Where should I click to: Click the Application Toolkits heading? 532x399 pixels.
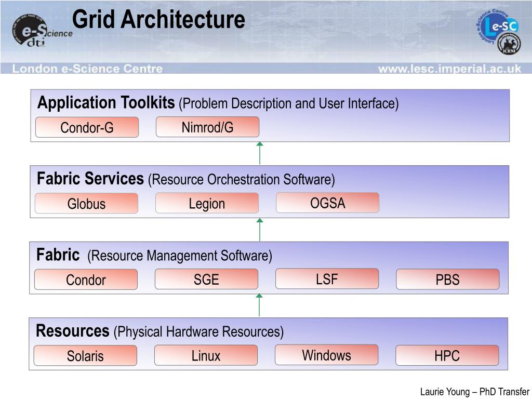(106, 102)
